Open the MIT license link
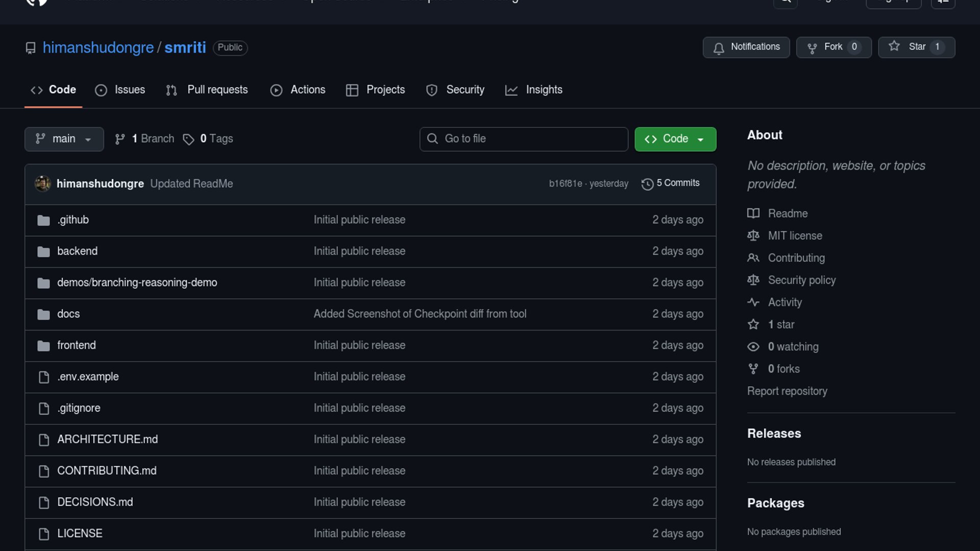Image resolution: width=980 pixels, height=551 pixels. click(795, 236)
